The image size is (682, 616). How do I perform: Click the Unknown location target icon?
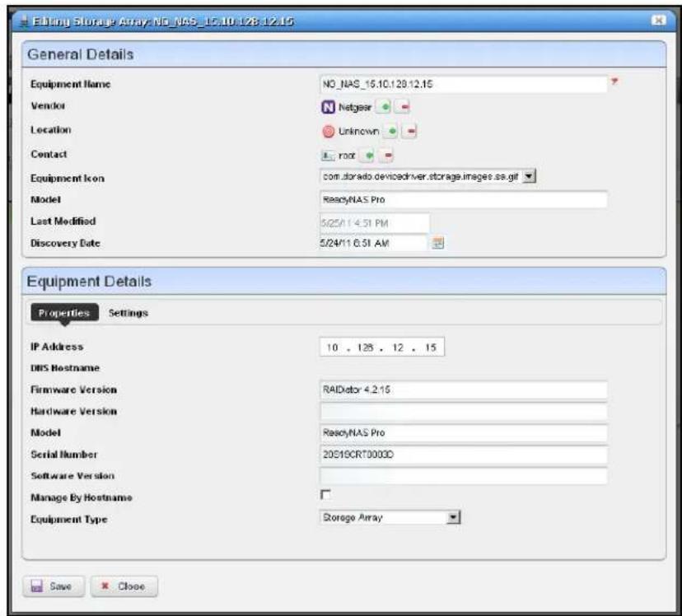click(329, 131)
